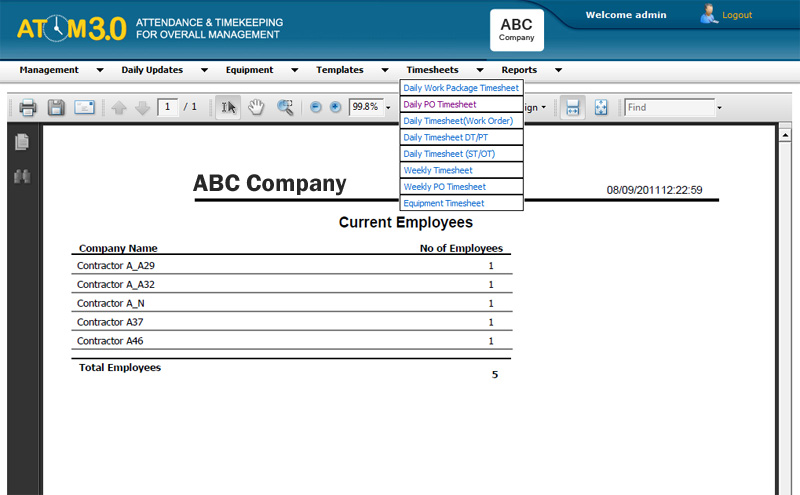Screen dimensions: 800x495
Task: Click the report timestamp 08/09/2011
Action: point(655,190)
